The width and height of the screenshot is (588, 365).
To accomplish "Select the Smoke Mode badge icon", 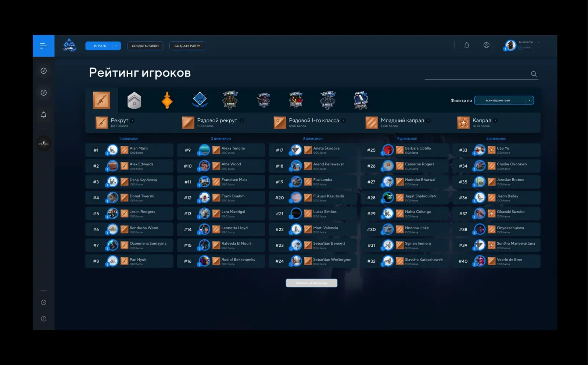I will tap(361, 100).
